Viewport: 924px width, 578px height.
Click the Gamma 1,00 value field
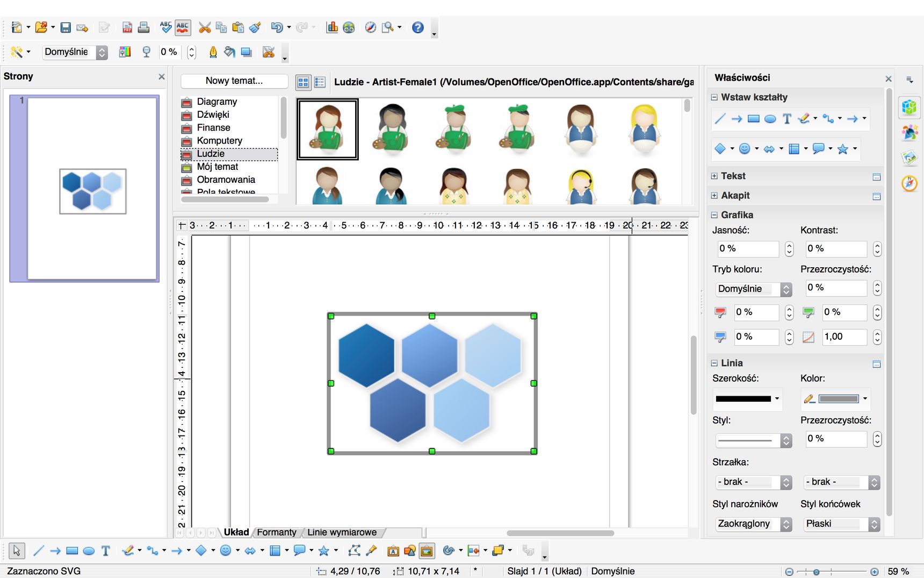point(844,337)
